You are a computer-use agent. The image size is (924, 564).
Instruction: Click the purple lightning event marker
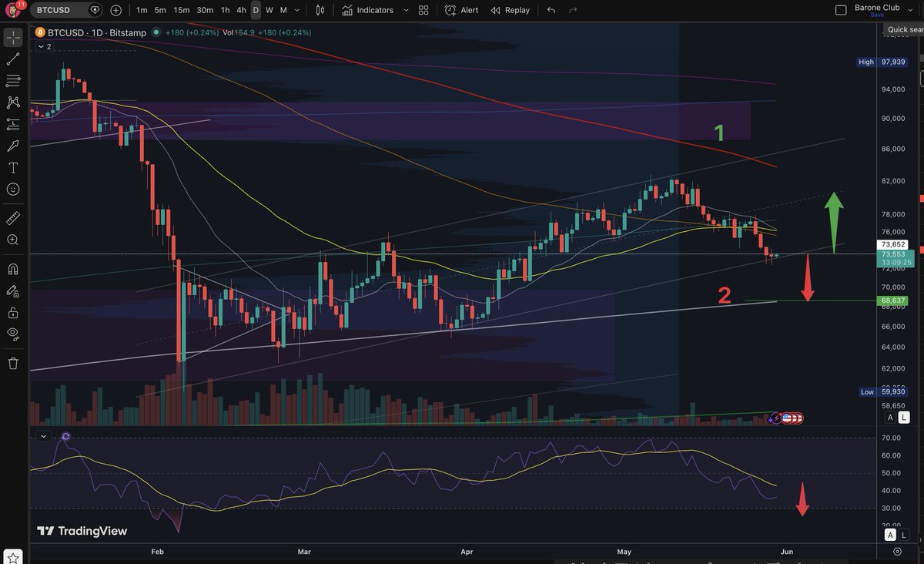click(775, 418)
